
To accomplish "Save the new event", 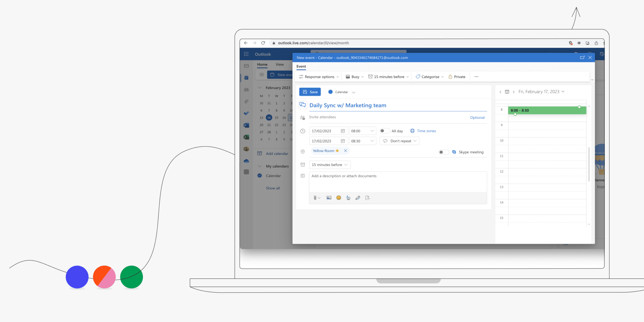I will pos(310,92).
